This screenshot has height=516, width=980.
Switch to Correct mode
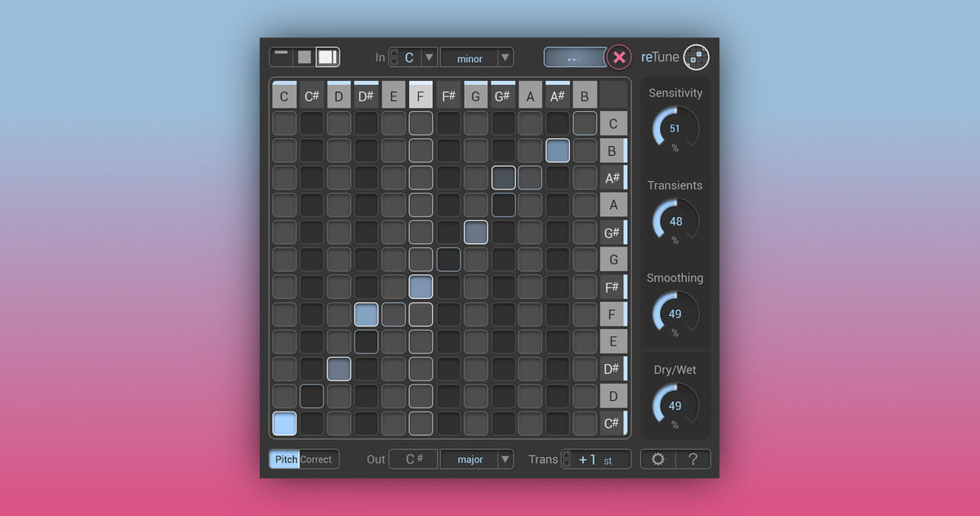(x=317, y=459)
